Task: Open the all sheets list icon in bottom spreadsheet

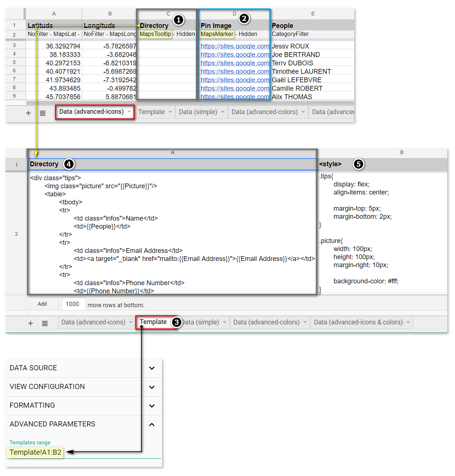Action: pyautogui.click(x=45, y=323)
